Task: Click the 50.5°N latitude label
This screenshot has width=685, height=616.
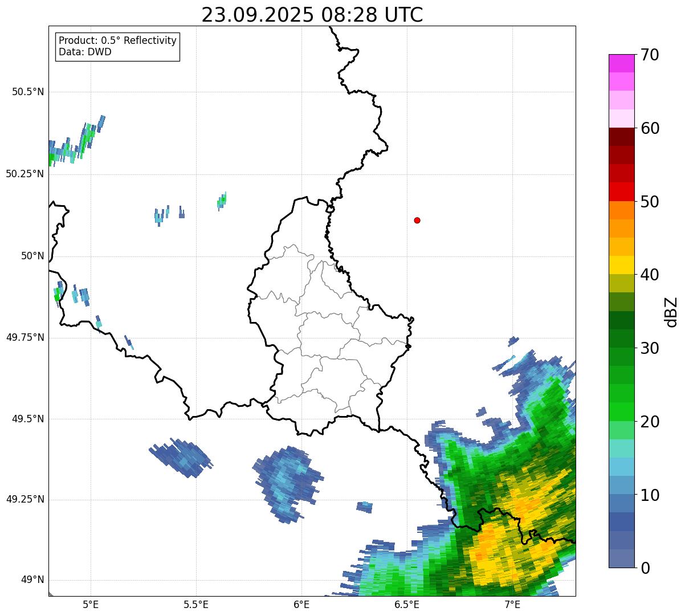Action: (28, 92)
